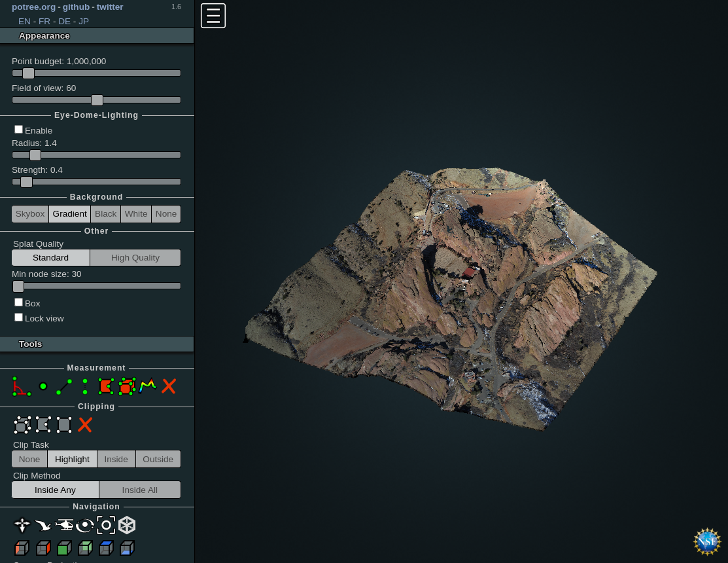
Task: Set background to Skybox
Action: click(30, 214)
